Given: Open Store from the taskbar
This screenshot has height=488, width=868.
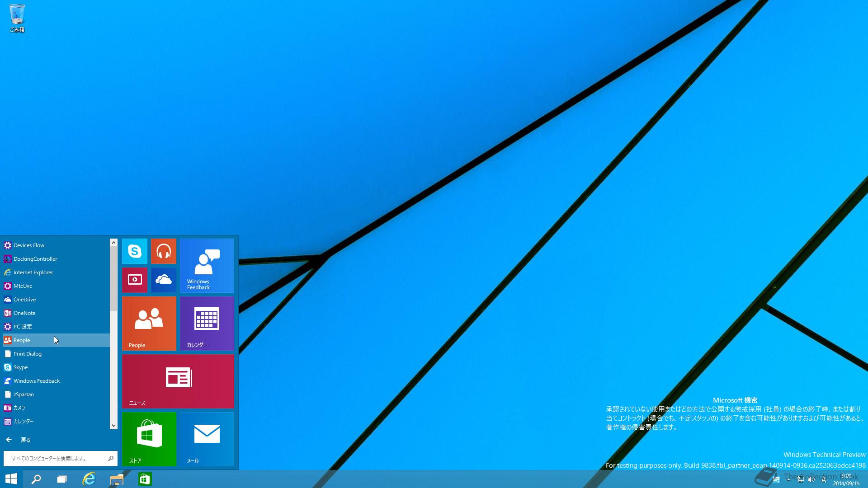Looking at the screenshot, I should coord(145,479).
